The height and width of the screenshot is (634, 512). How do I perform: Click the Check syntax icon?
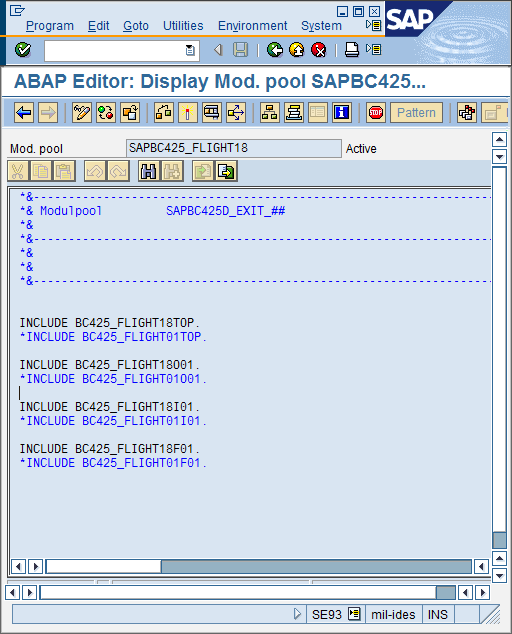coord(164,112)
